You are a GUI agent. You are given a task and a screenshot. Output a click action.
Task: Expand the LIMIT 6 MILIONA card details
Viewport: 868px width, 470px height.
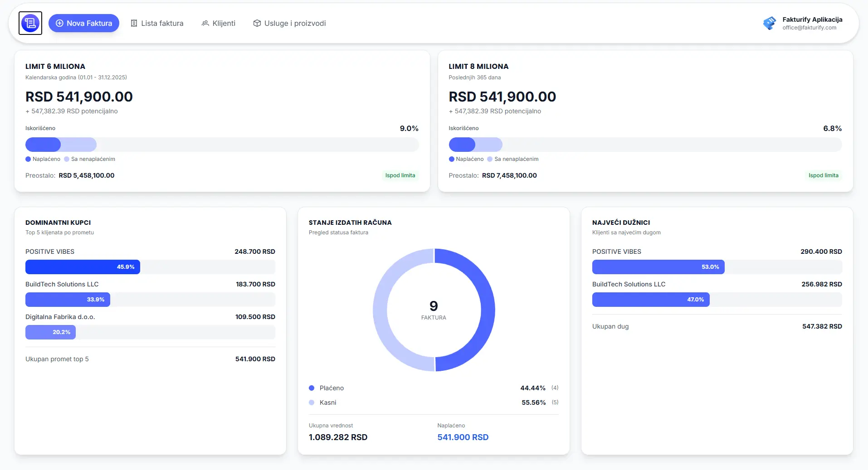point(55,66)
